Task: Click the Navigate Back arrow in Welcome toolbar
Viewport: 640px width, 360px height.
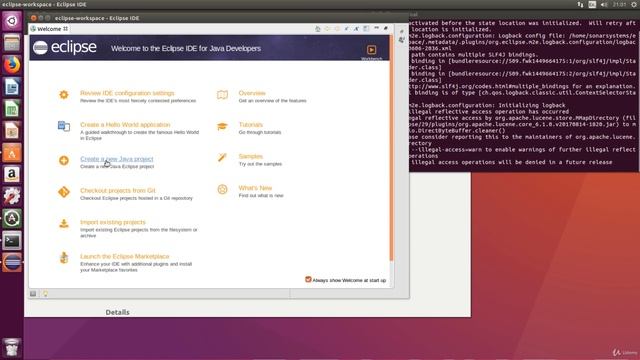Action: [x=327, y=29]
